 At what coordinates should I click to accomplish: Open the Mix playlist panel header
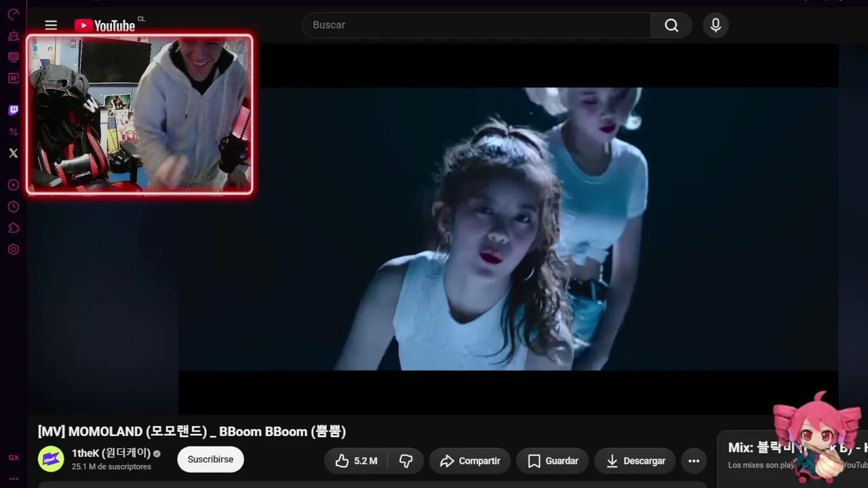coord(797,448)
